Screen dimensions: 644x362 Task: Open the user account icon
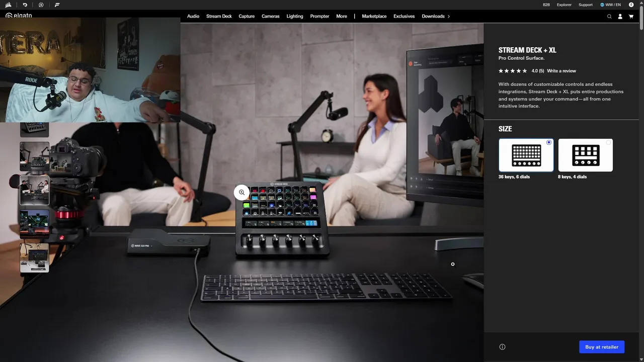tap(620, 16)
